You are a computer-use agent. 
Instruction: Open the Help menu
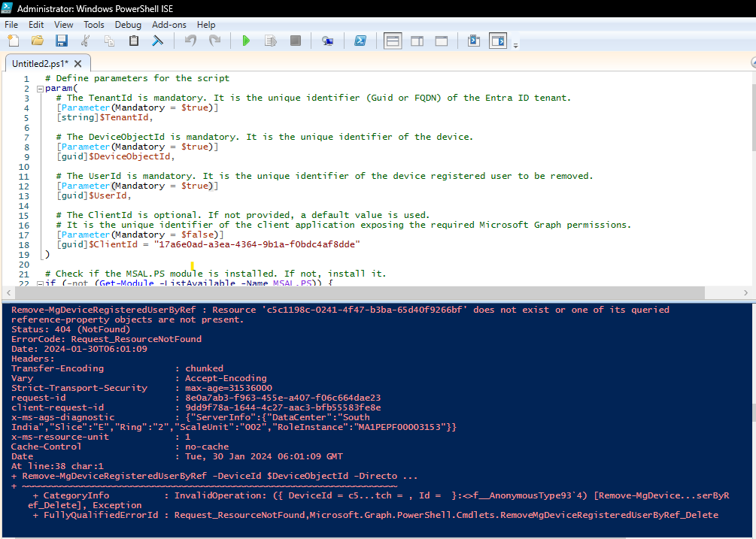tap(206, 25)
